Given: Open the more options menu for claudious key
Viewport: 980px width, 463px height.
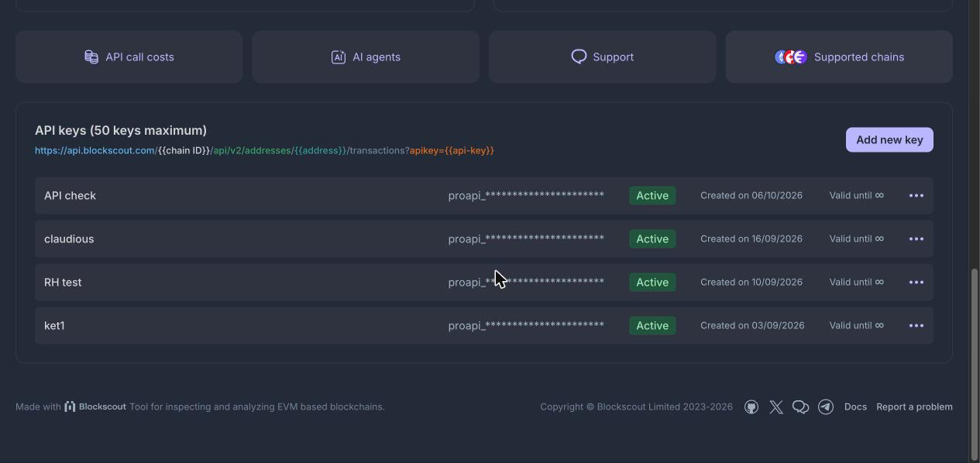Looking at the screenshot, I should 916,238.
